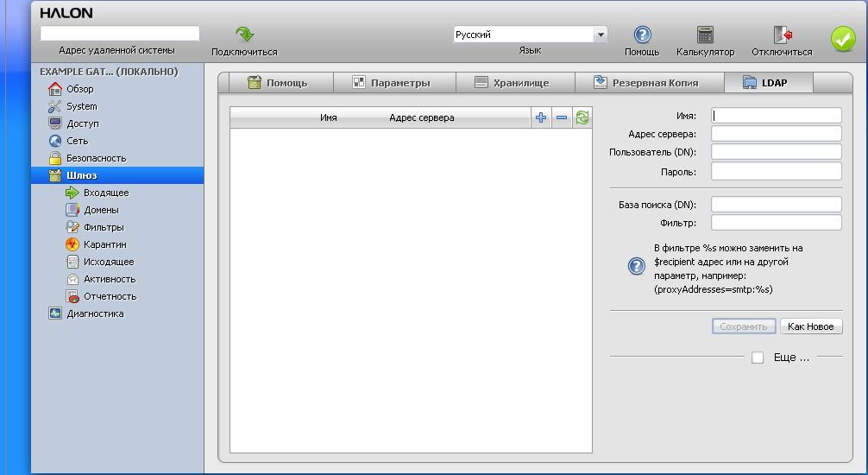Click the Пользователь (DN) input field
868x475 pixels.
[776, 152]
